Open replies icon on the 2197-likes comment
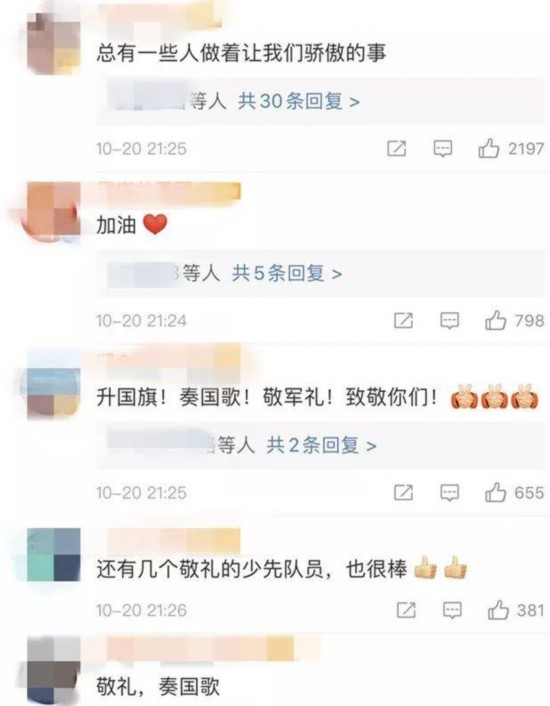Image resolution: width=550 pixels, height=706 pixels. (442, 149)
